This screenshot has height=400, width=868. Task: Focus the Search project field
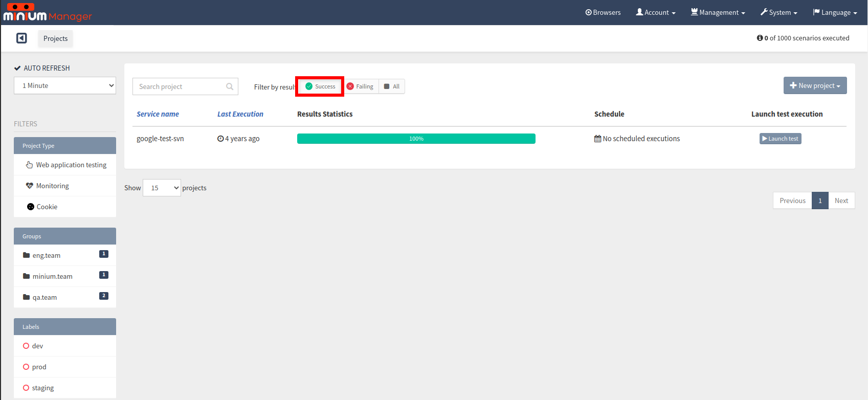(x=185, y=86)
